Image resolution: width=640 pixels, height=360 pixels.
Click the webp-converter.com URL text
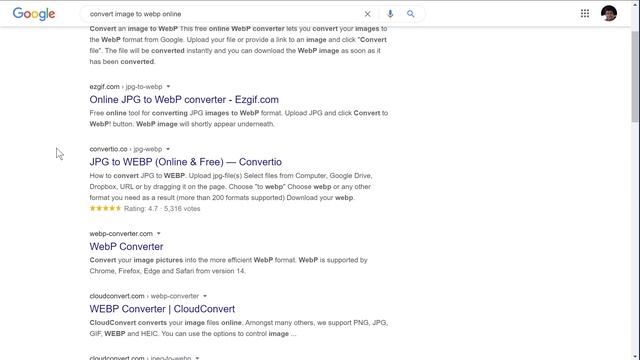121,233
